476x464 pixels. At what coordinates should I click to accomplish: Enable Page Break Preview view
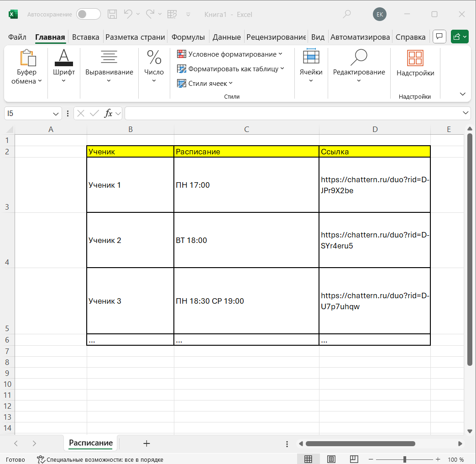coord(354,459)
